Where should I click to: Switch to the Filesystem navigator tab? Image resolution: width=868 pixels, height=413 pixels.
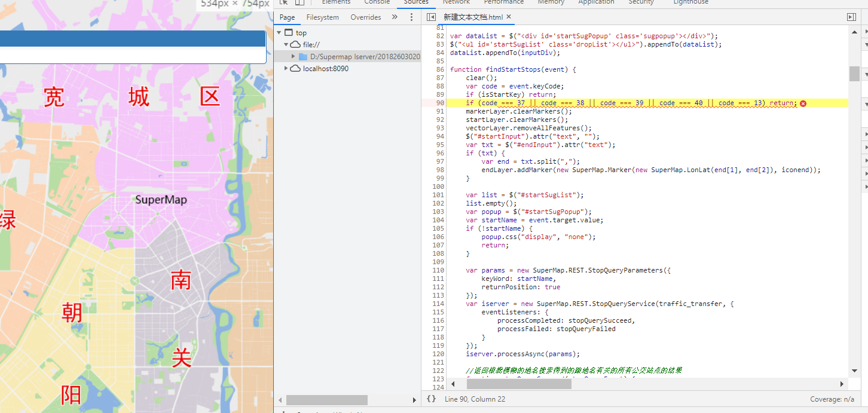point(323,17)
